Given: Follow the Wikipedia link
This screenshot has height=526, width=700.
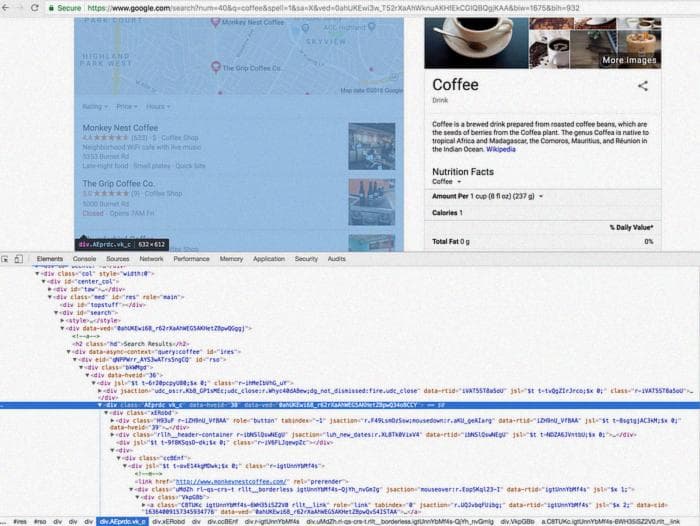Looking at the screenshot, I should pos(500,149).
